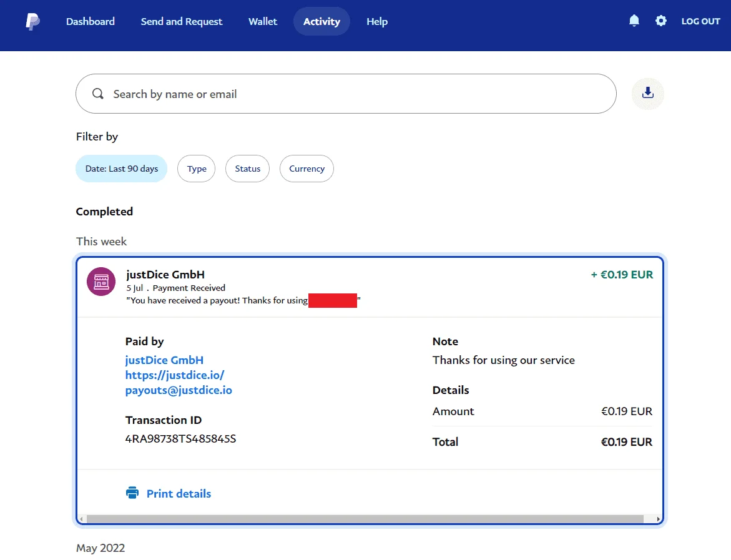Viewport: 731px width, 560px height.
Task: Click the PayPal logo
Action: (32, 21)
